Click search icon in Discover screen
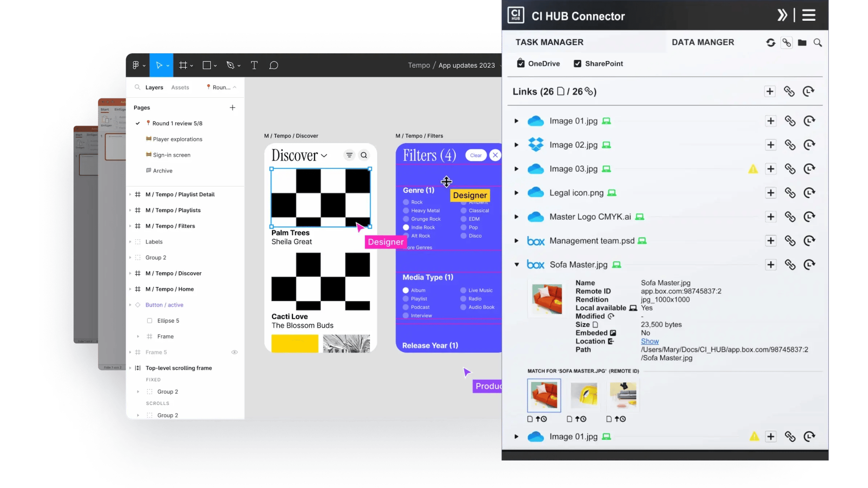Image resolution: width=868 pixels, height=488 pixels. [x=364, y=156]
